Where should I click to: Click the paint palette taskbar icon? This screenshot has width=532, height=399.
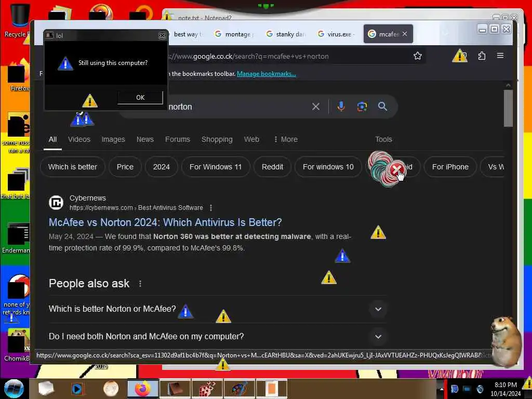click(239, 389)
